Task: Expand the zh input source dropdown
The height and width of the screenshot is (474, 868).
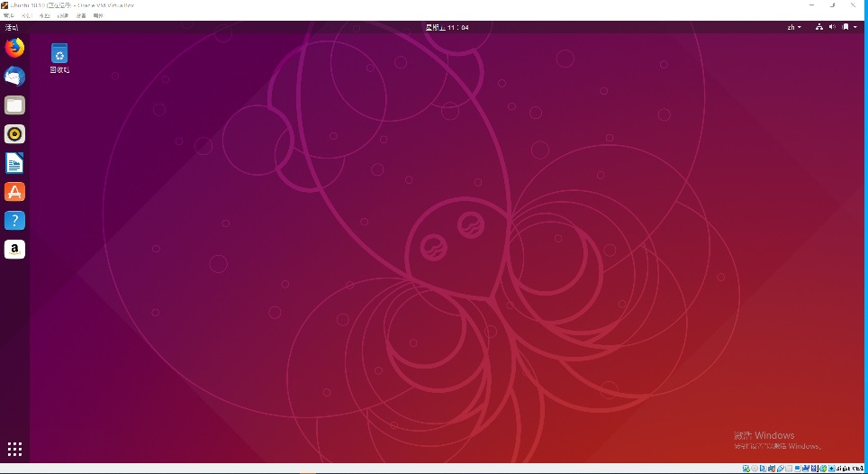Action: pos(794,27)
